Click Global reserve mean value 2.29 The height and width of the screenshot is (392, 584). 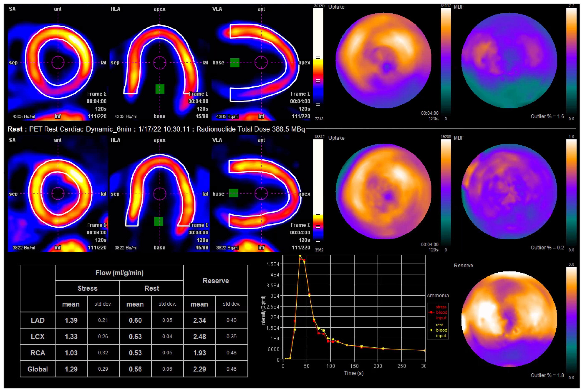click(199, 369)
